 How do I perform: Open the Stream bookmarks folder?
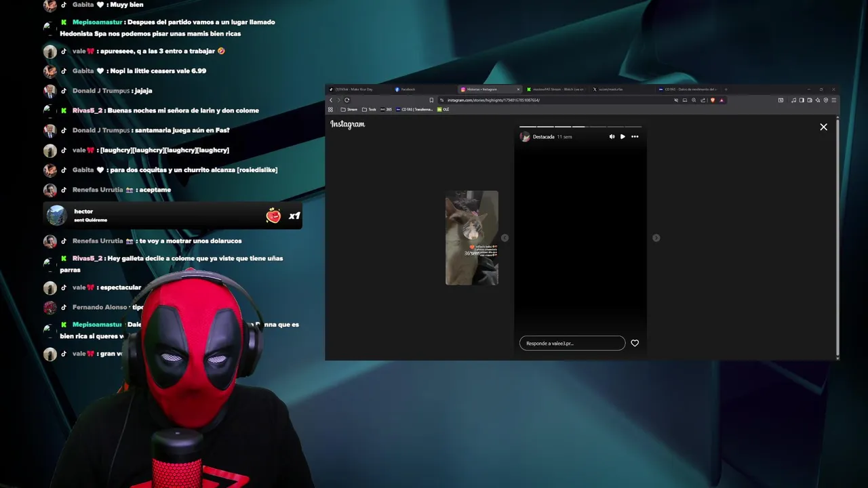click(x=349, y=109)
